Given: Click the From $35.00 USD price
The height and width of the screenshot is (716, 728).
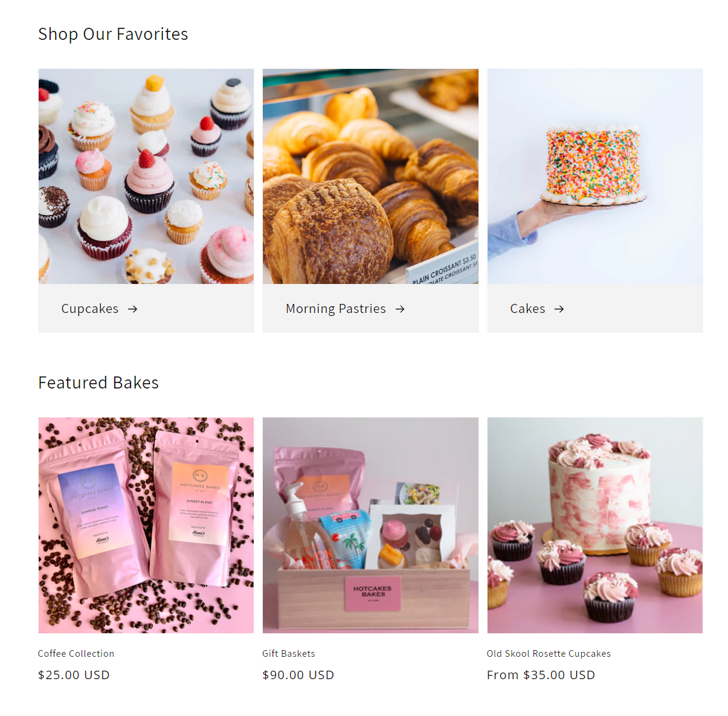Looking at the screenshot, I should coord(541,675).
